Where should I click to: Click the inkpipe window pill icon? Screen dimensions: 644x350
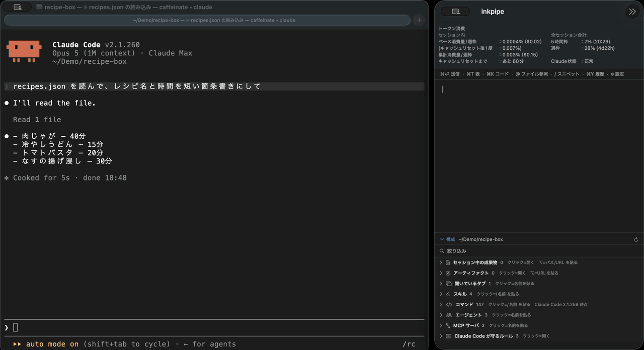click(456, 12)
